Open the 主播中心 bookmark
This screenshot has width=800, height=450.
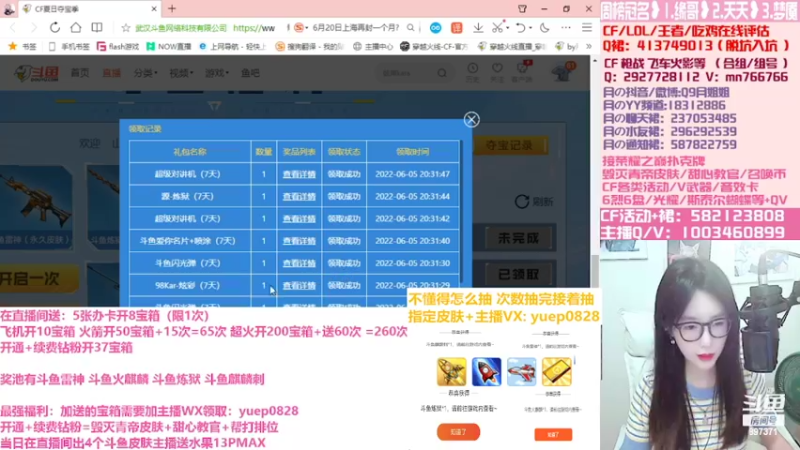(x=373, y=46)
